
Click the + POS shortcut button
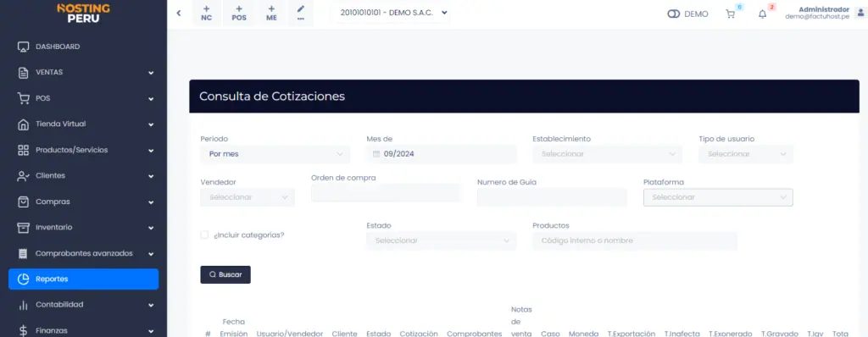(x=239, y=13)
